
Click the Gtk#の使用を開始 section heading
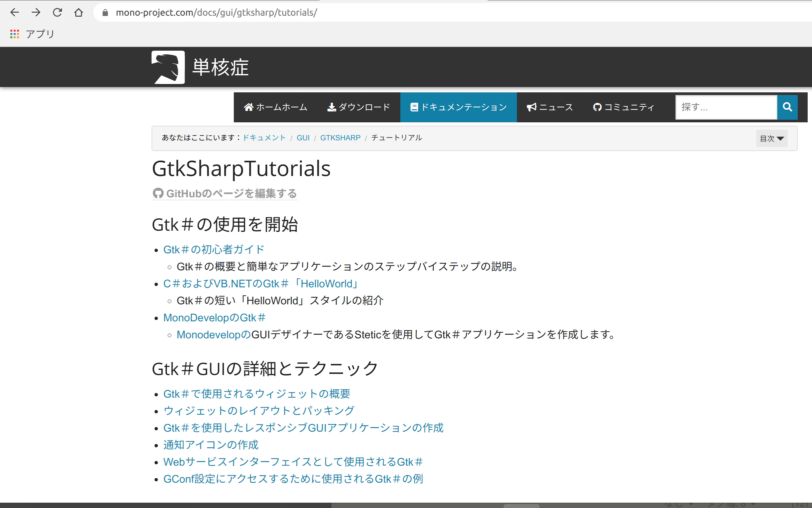[225, 224]
